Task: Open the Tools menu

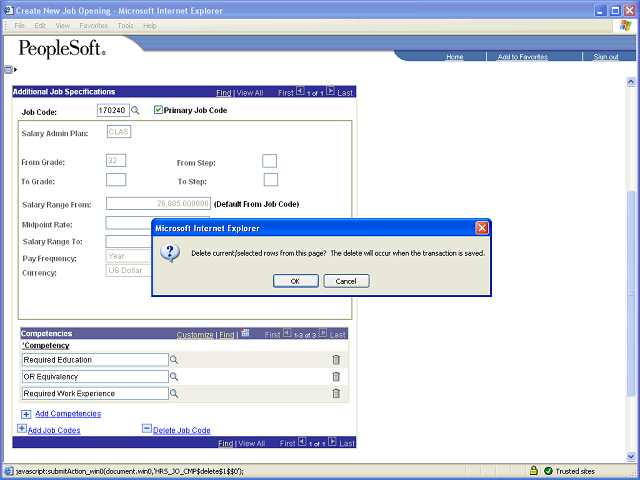Action: point(125,26)
